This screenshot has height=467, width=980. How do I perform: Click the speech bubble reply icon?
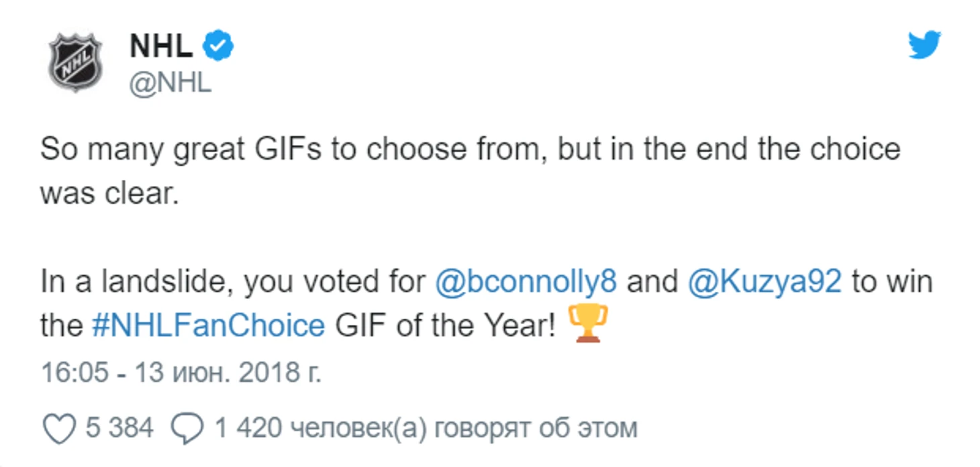[x=186, y=429]
